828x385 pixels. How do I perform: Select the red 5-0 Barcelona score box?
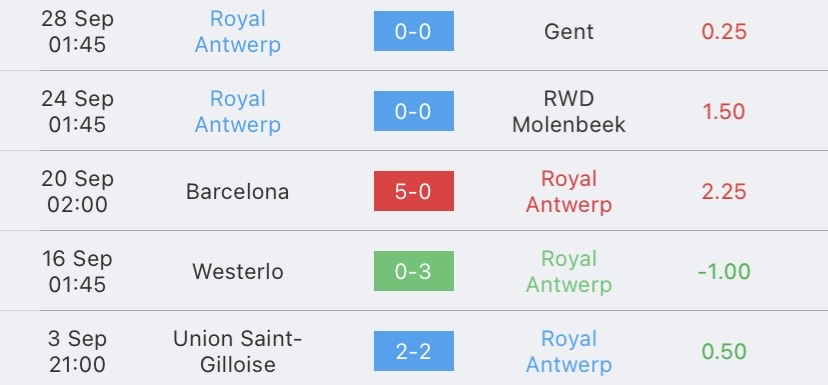click(x=413, y=191)
